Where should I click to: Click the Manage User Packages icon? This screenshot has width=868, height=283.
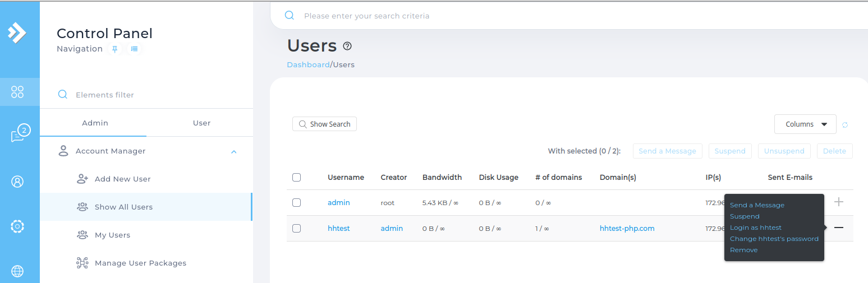tap(82, 263)
